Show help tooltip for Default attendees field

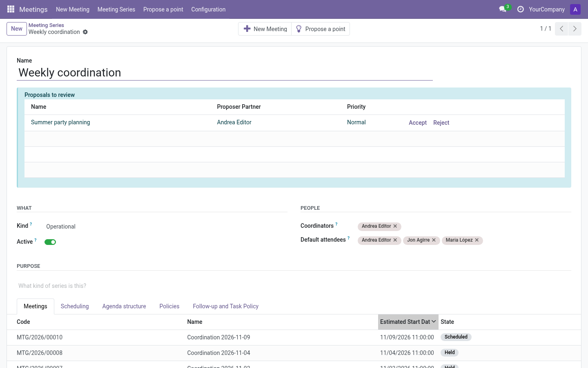pyautogui.click(x=349, y=238)
